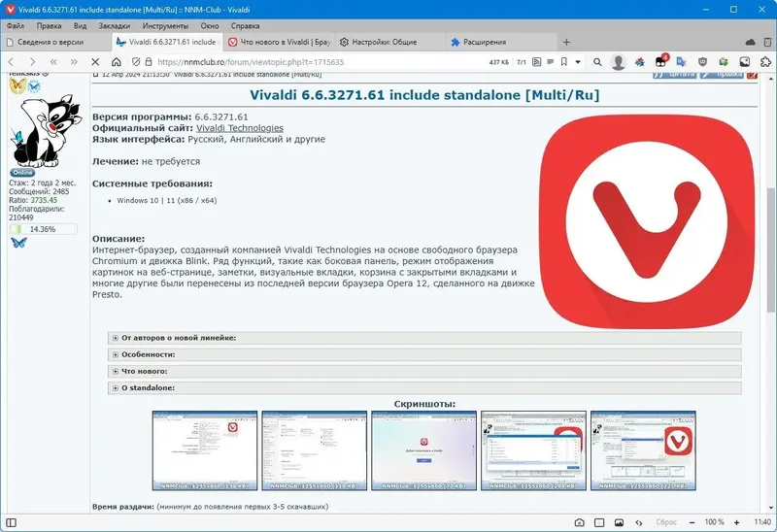Open the Вид menu
This screenshot has height=532, width=777.
[x=80, y=26]
